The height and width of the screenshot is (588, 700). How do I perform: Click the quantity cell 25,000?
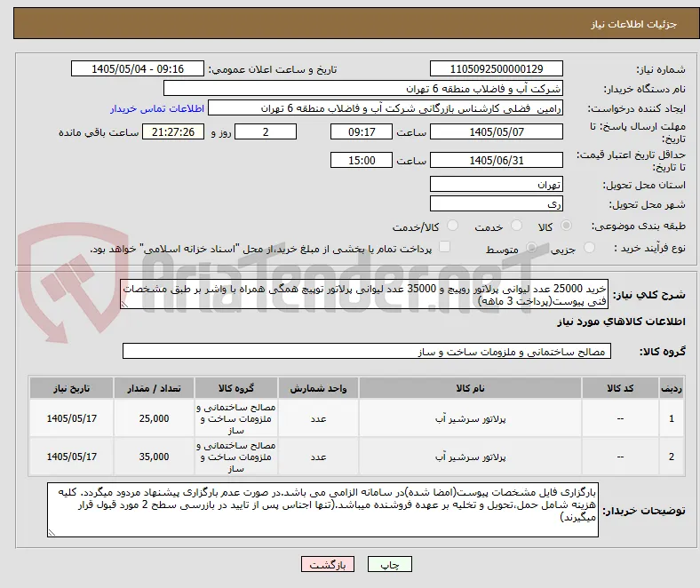[154, 418]
